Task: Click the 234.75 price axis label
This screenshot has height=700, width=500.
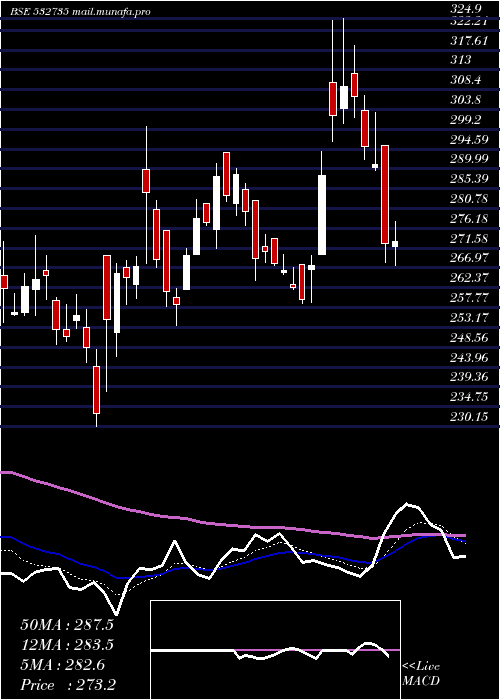Action: [469, 396]
